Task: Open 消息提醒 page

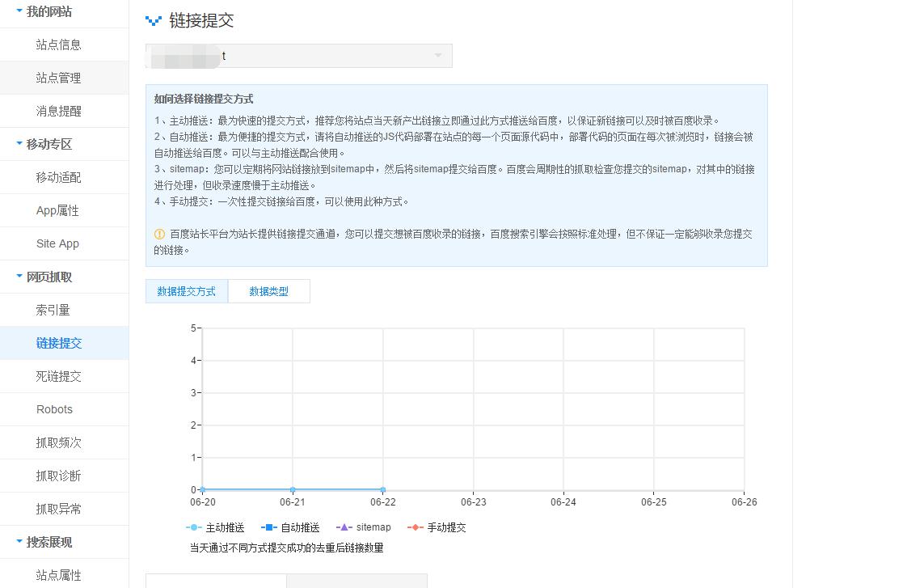Action: [57, 111]
